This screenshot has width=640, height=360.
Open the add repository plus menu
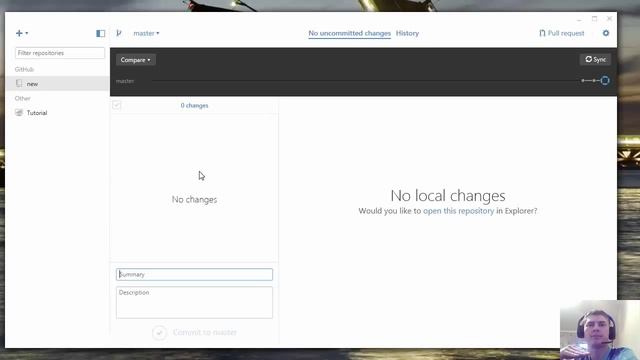[22, 33]
